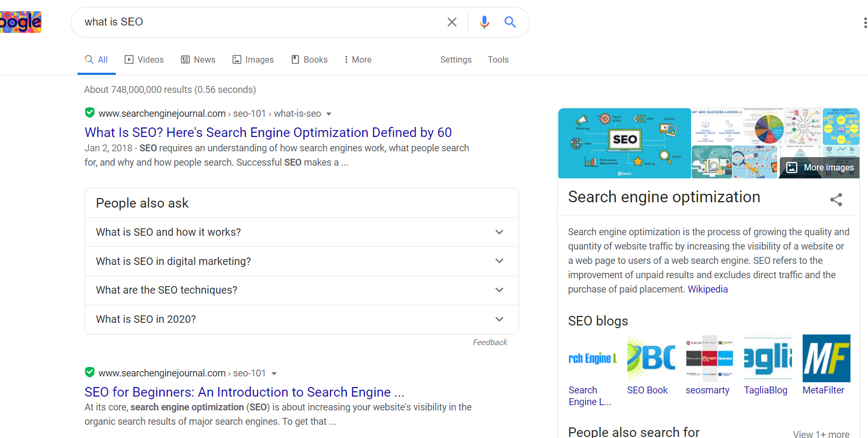The height and width of the screenshot is (438, 868).
Task: Open the large SEO diagram image
Action: [x=624, y=143]
